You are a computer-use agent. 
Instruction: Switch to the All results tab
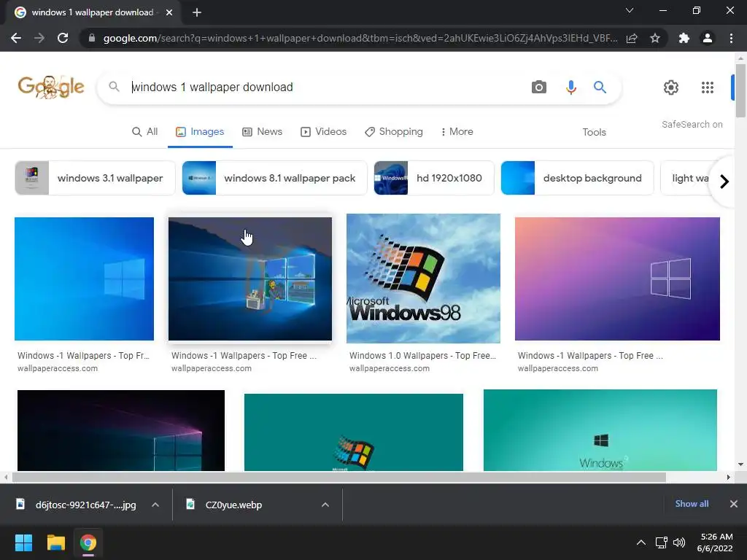[x=144, y=131]
